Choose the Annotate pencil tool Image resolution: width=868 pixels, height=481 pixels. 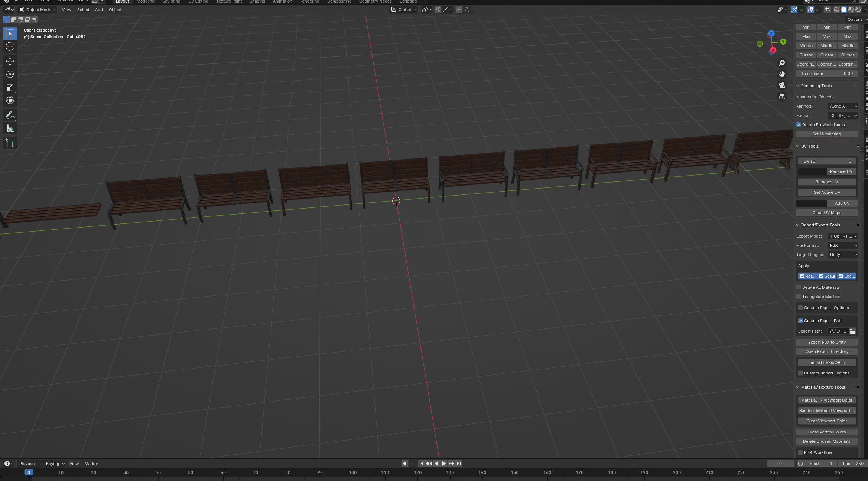tap(10, 115)
